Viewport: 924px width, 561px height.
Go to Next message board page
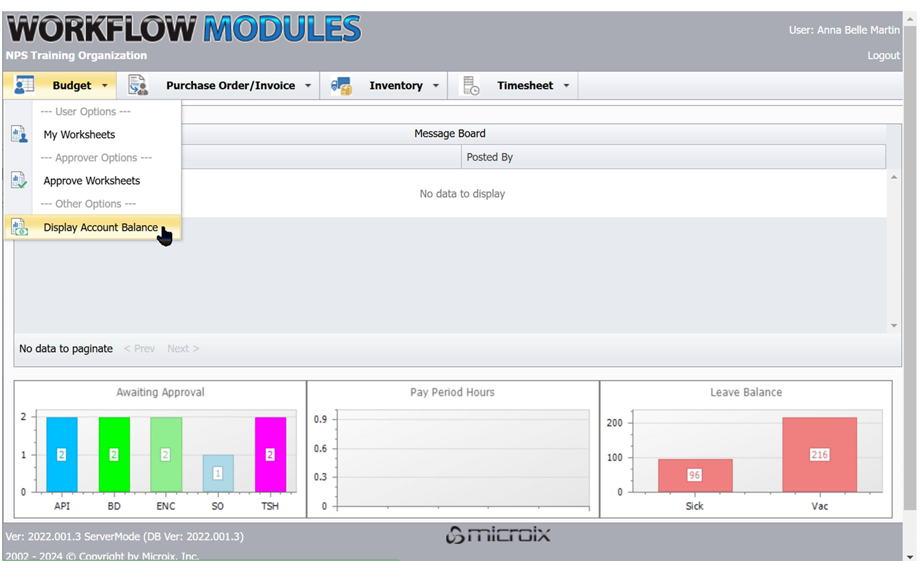(183, 349)
